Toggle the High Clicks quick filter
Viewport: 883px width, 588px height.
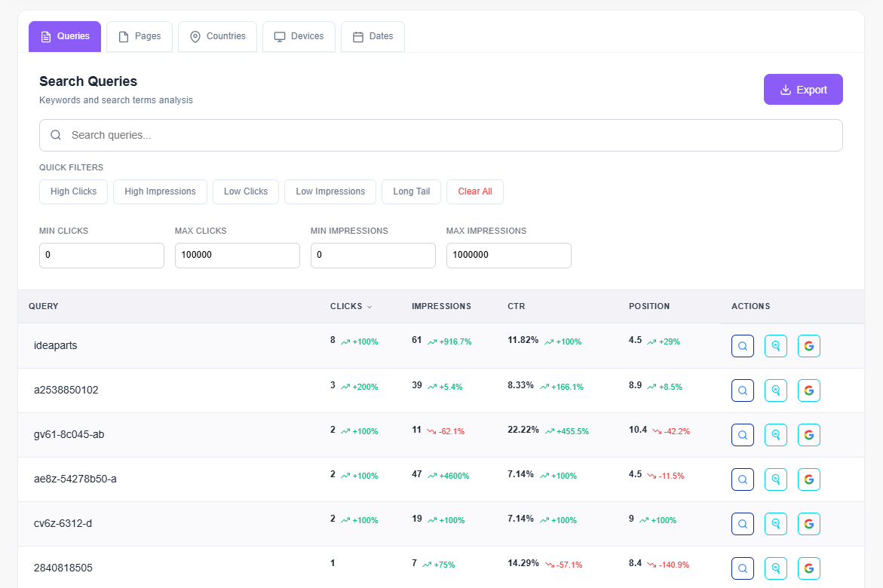pos(73,191)
